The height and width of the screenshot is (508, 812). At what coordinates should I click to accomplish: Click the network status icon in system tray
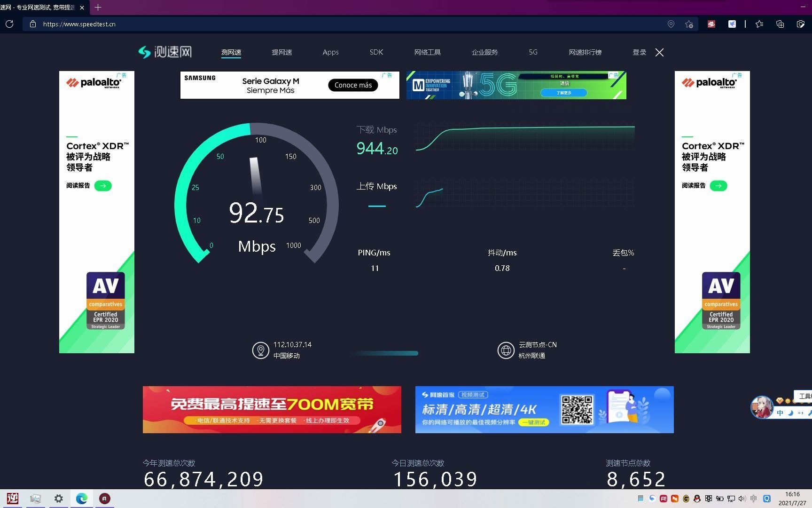point(731,499)
